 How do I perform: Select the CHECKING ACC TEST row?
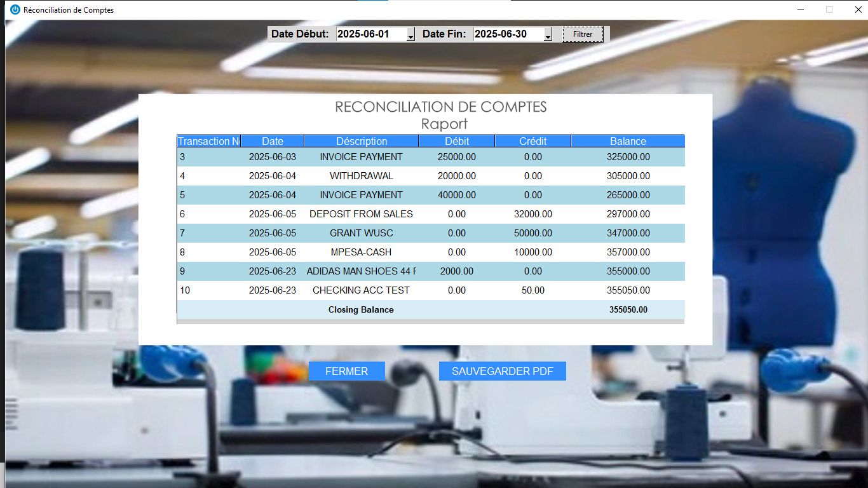362,290
